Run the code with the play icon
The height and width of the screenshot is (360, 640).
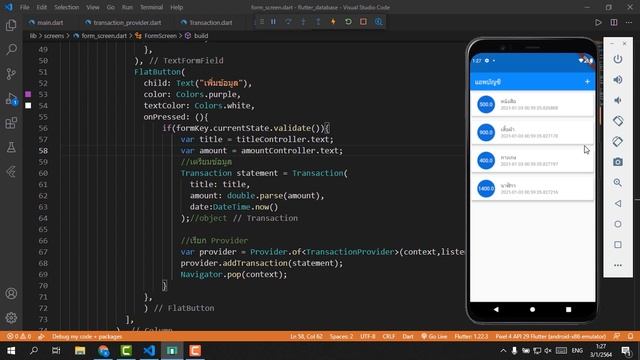pyautogui.click(x=598, y=22)
